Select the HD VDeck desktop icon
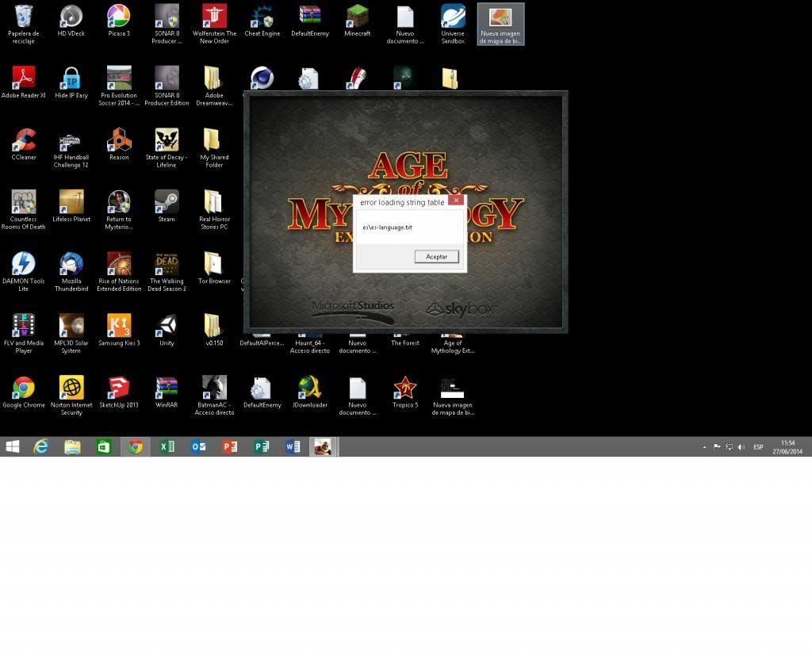Image resolution: width=812 pixels, height=658 pixels. point(71,21)
